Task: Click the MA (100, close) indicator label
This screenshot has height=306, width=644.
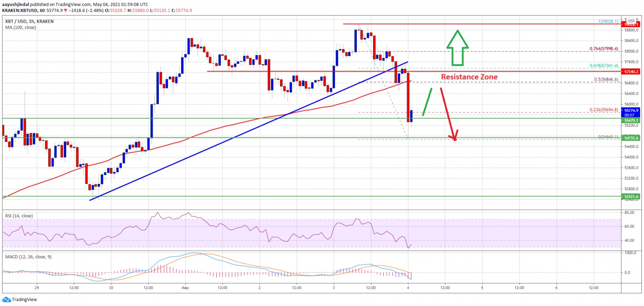Action: point(21,27)
